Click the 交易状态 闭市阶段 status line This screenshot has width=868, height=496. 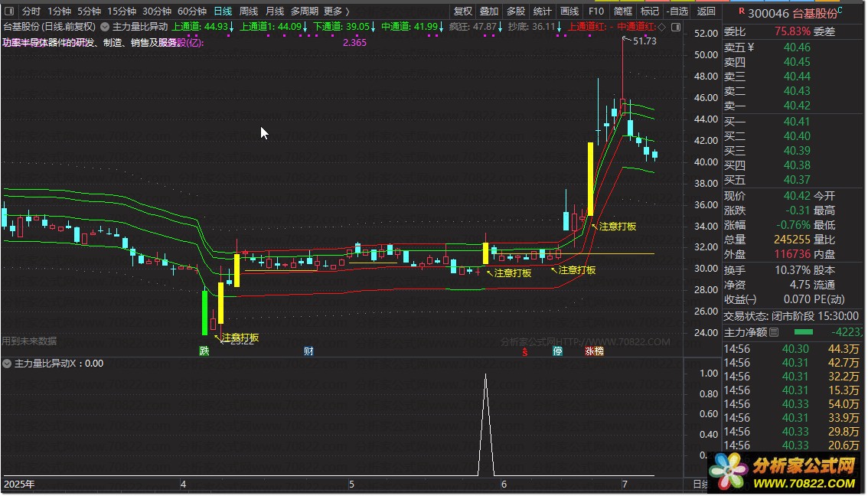[791, 316]
